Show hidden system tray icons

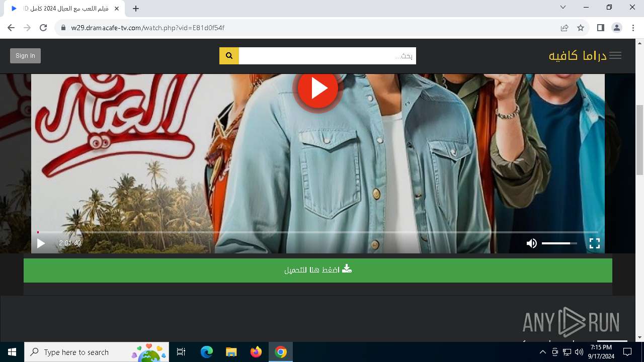coord(542,352)
